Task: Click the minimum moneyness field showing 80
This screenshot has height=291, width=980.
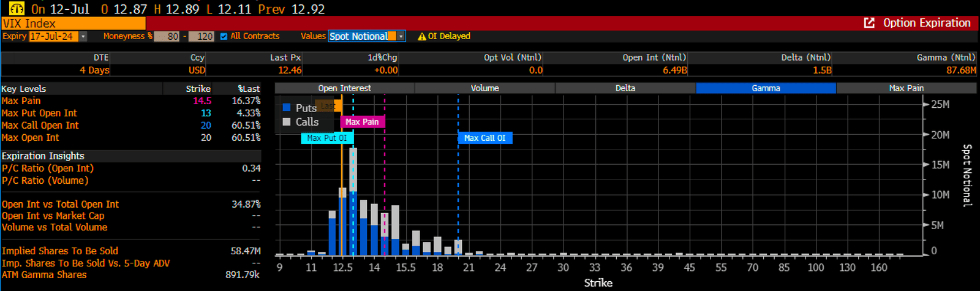Action: (x=167, y=37)
